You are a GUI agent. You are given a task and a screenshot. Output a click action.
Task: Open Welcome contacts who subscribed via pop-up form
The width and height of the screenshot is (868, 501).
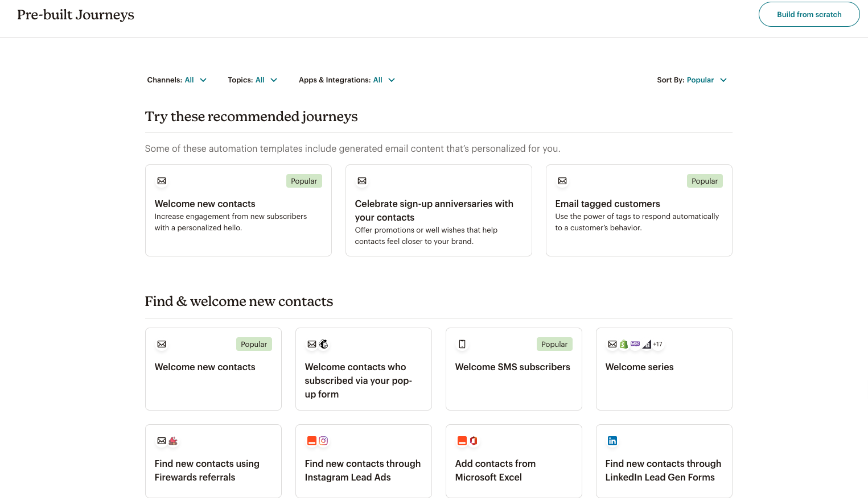tap(358, 380)
